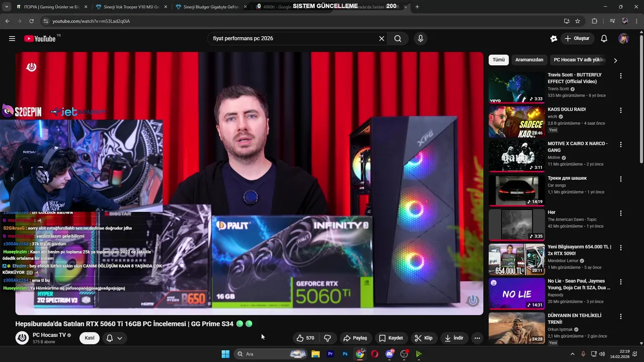
Task: Open YouTube notifications bell in header
Action: tap(604, 39)
